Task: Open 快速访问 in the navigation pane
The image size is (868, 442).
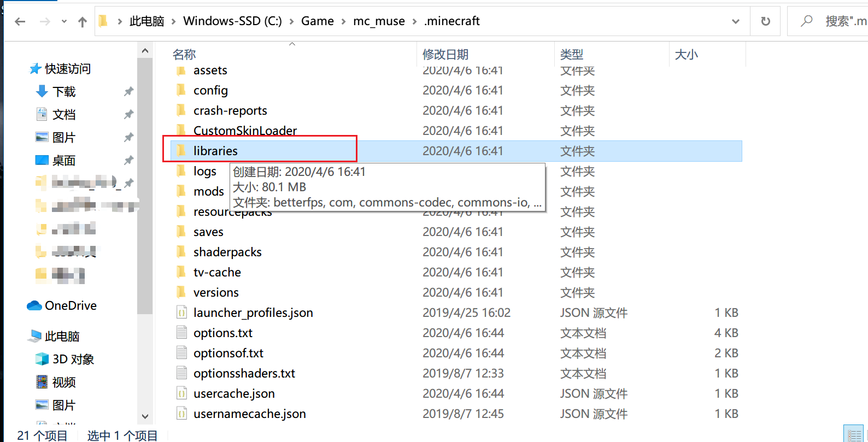Action: 68,69
